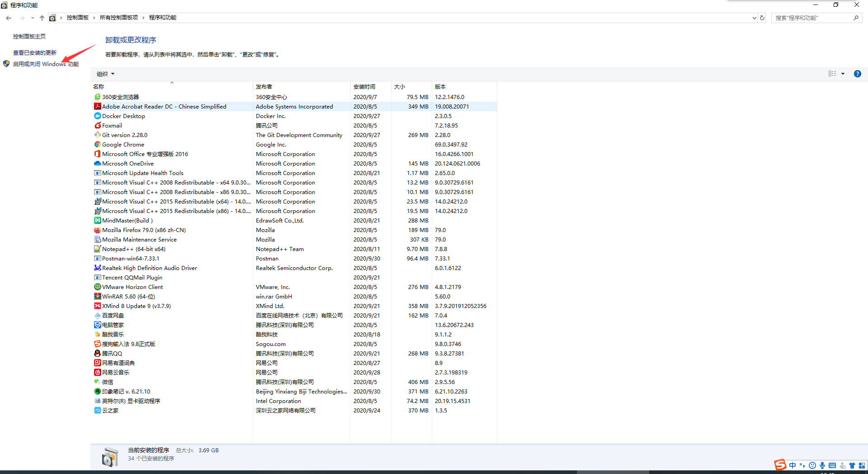The width and height of the screenshot is (868, 474).
Task: Toggle Sogou 中 language indicator
Action: pos(793,465)
